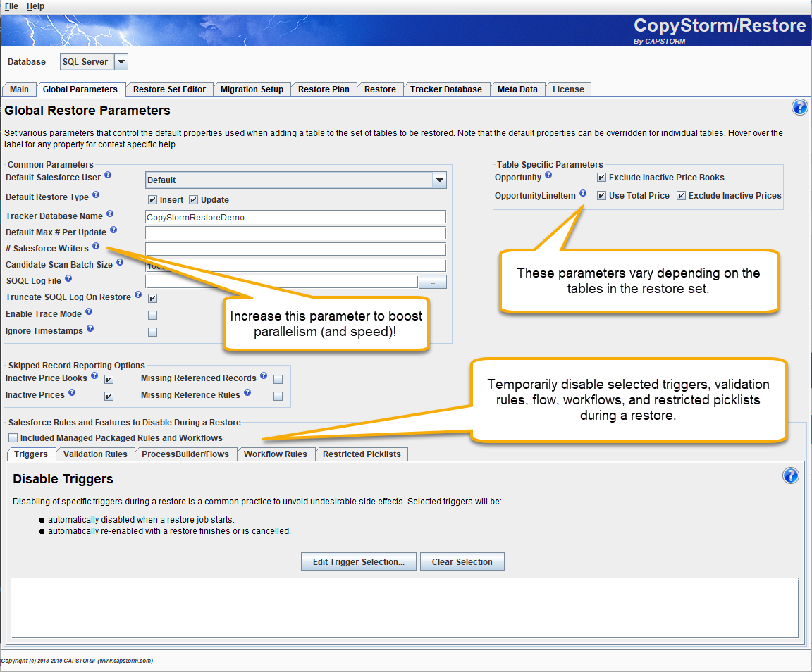The height and width of the screenshot is (672, 812).
Task: Check Missing Reference Rules reporting option
Action: (x=278, y=397)
